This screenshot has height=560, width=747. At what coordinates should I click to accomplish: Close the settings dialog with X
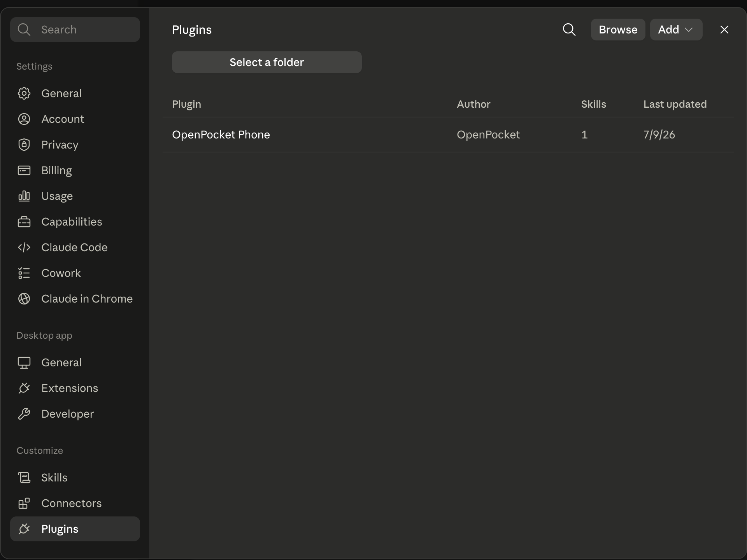click(724, 30)
